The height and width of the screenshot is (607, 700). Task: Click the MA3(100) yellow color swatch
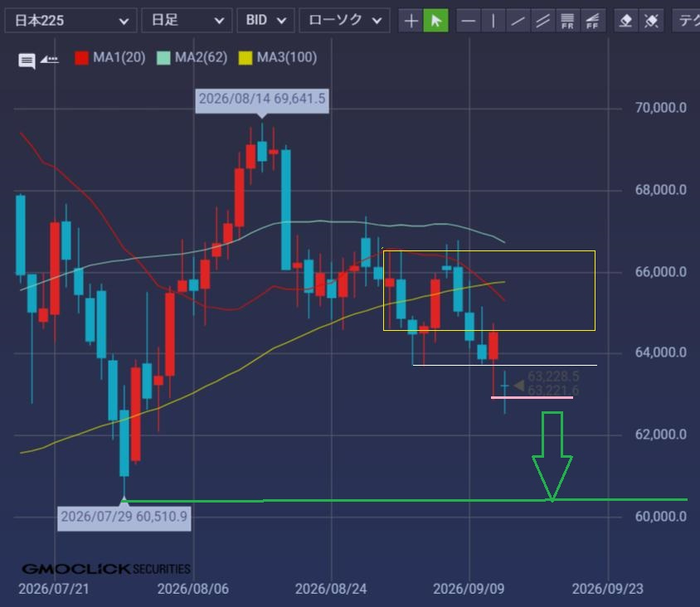[x=245, y=58]
